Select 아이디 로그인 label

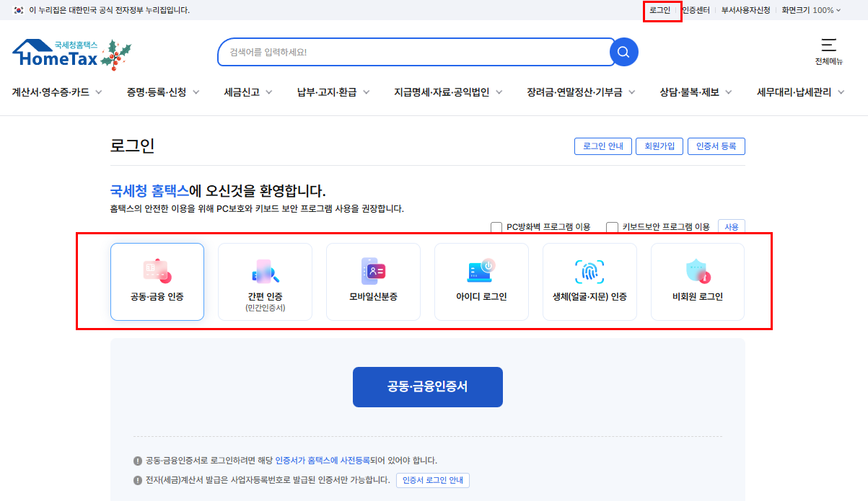point(481,296)
